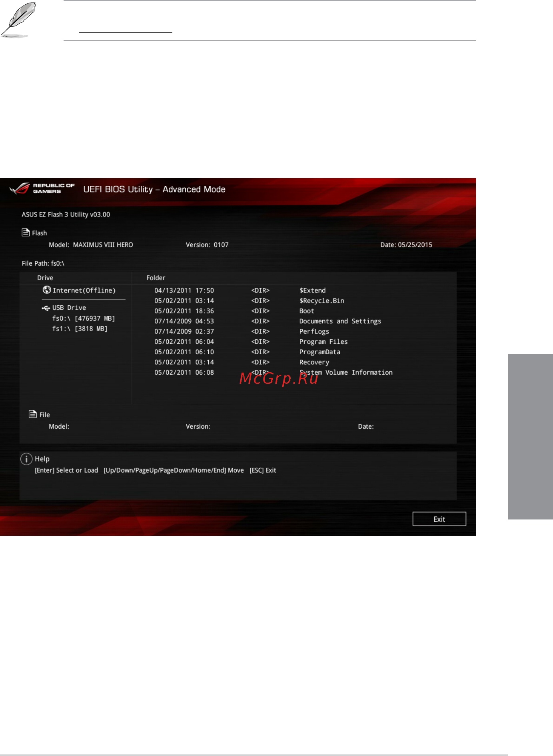Open System Volume Information folder
The image size is (553, 756).
point(346,373)
